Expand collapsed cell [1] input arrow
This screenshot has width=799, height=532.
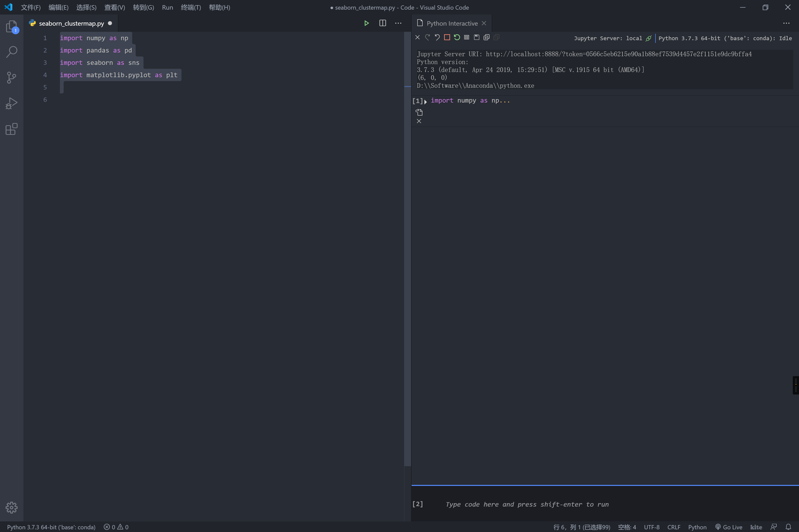(x=426, y=102)
